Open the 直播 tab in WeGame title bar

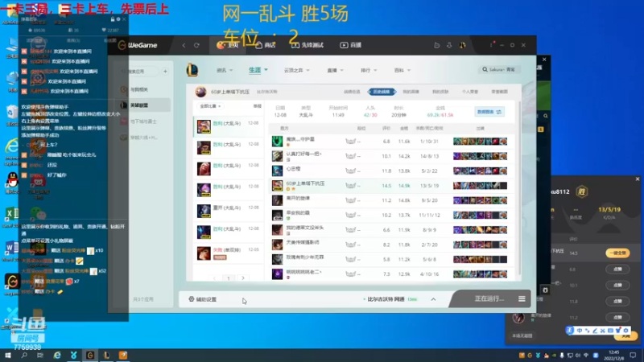pyautogui.click(x=351, y=45)
